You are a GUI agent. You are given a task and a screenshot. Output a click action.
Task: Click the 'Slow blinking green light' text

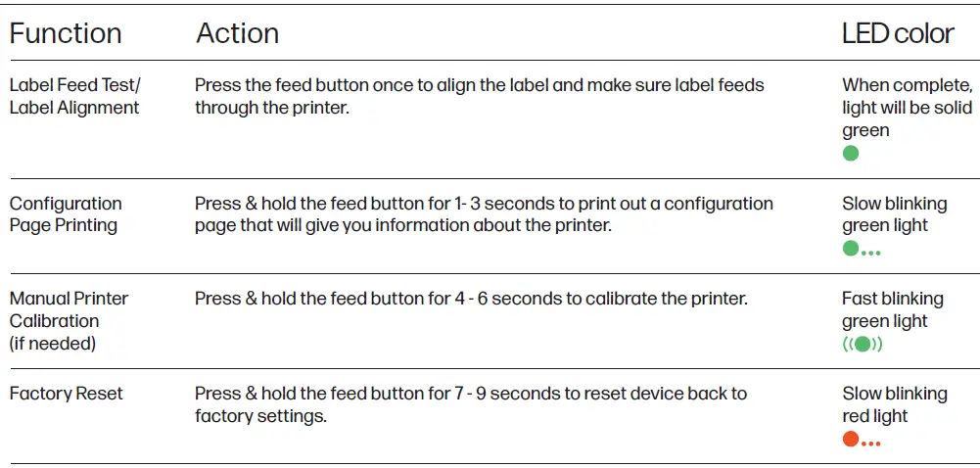coord(894,214)
